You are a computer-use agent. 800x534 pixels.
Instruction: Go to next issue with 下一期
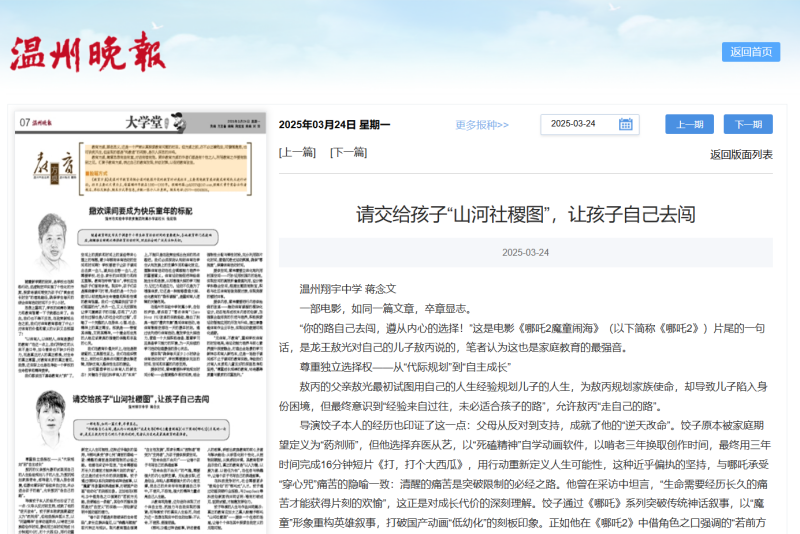click(748, 125)
